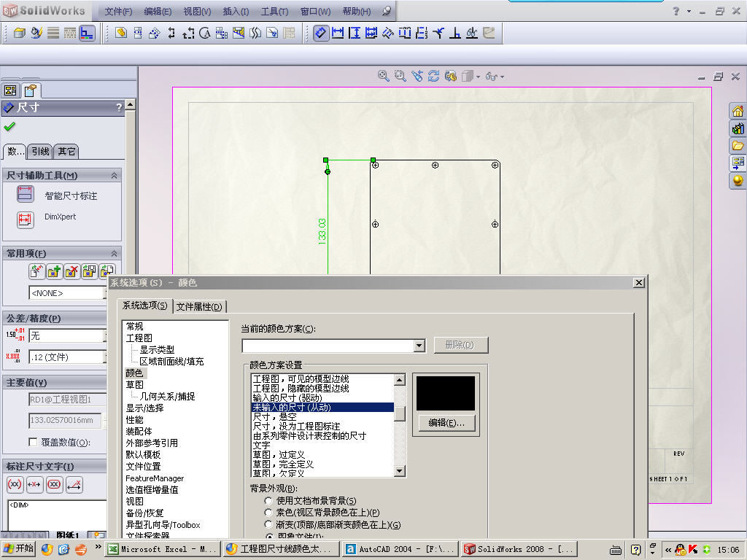
Task: Open display style dropdown arrow in view toolbar
Action: coord(478,77)
